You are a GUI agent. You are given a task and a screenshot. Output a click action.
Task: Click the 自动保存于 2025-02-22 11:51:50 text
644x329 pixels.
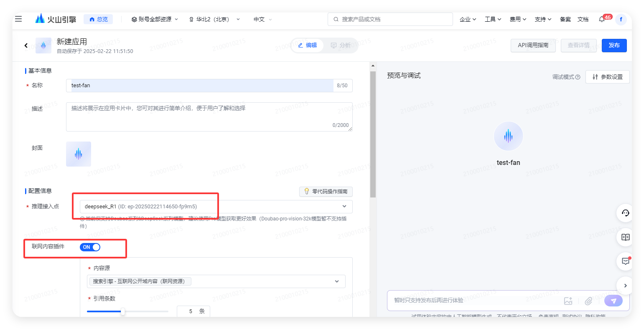click(95, 51)
